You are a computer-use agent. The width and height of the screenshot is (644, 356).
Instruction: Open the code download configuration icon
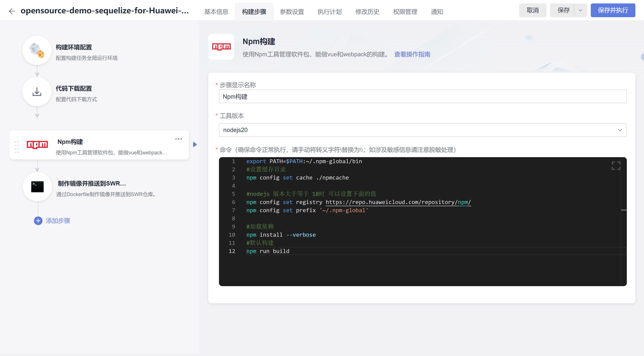tap(37, 92)
